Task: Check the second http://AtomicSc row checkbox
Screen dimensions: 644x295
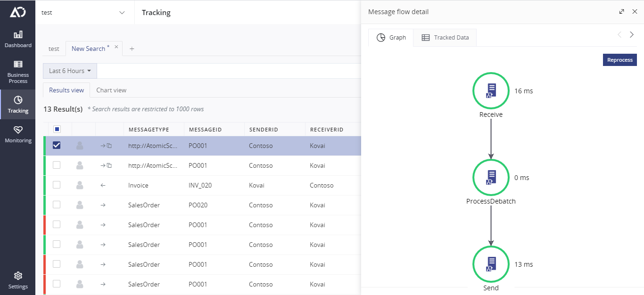Action: [x=57, y=165]
